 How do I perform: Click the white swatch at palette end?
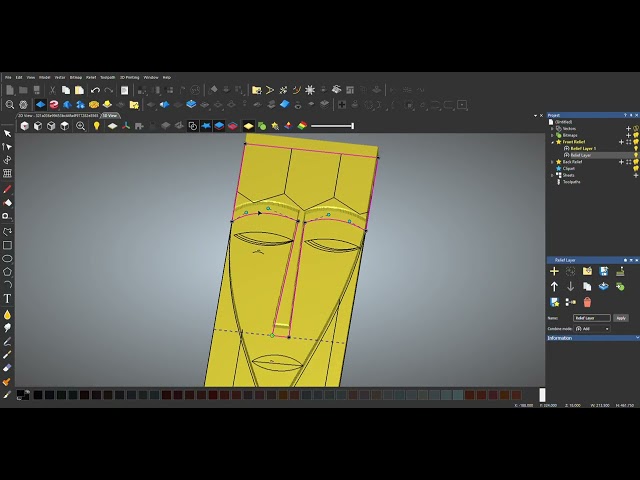pyautogui.click(x=542, y=395)
